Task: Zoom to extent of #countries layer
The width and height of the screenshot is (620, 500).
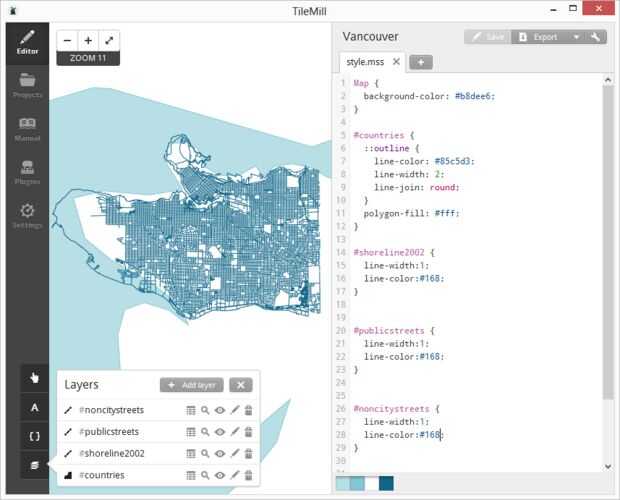Action: point(205,475)
